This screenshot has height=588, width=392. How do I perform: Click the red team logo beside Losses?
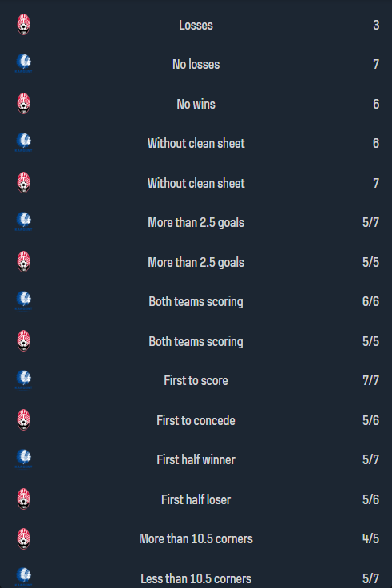pos(24,25)
